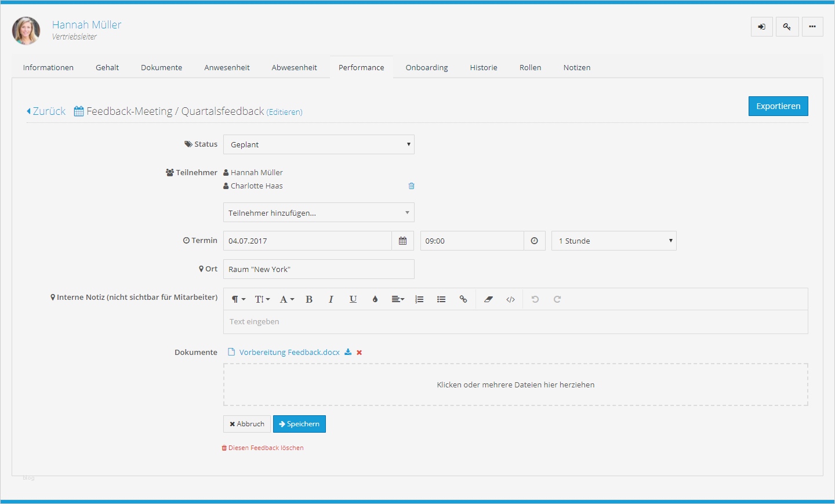Viewport: 835px width, 504px height.
Task: Switch to the Informationen tab
Action: 48,67
